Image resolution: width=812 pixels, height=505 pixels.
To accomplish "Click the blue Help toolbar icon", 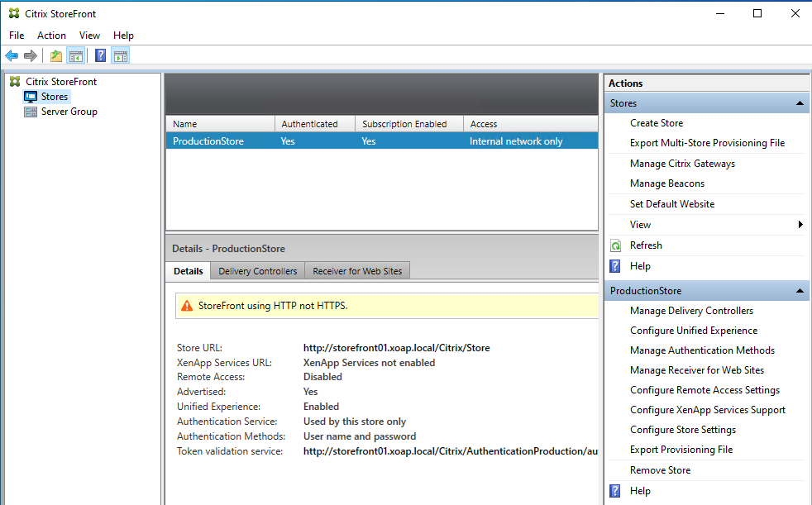I will click(100, 56).
